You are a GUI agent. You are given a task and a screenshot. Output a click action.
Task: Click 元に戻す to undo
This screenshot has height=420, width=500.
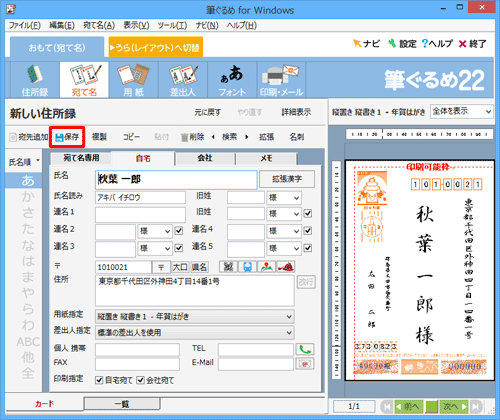click(x=208, y=112)
